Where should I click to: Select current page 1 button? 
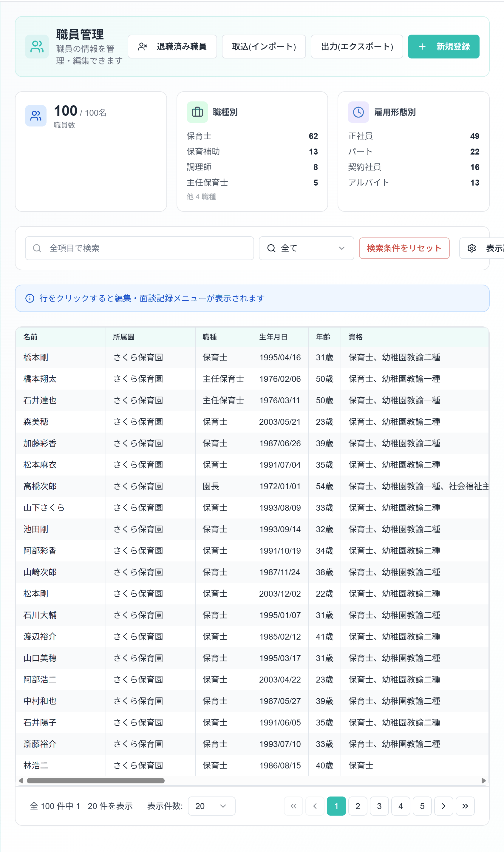336,806
